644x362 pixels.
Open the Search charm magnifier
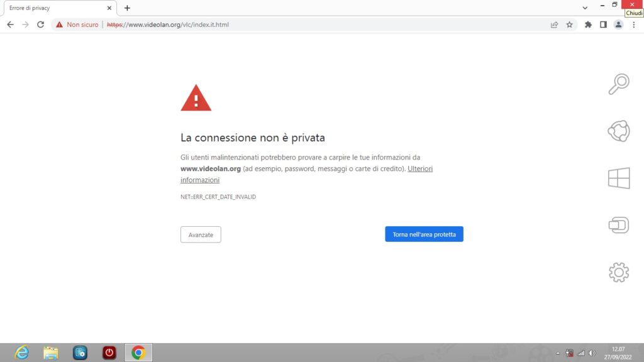pos(619,84)
